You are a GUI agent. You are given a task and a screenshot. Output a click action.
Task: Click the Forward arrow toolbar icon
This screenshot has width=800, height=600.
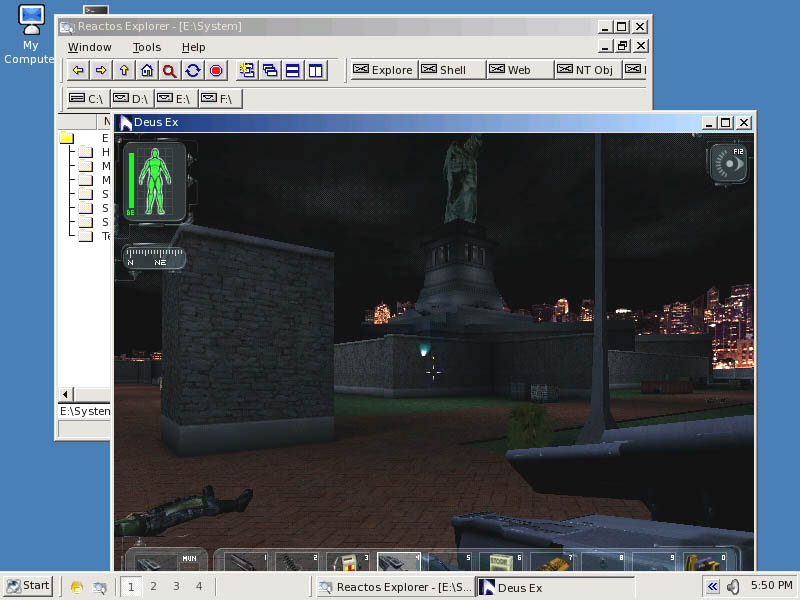(x=101, y=70)
